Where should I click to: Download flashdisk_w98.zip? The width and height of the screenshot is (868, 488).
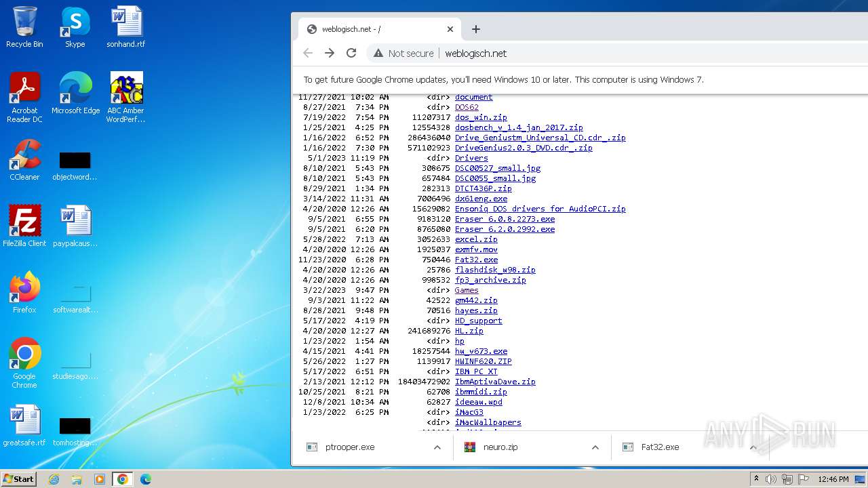point(495,270)
